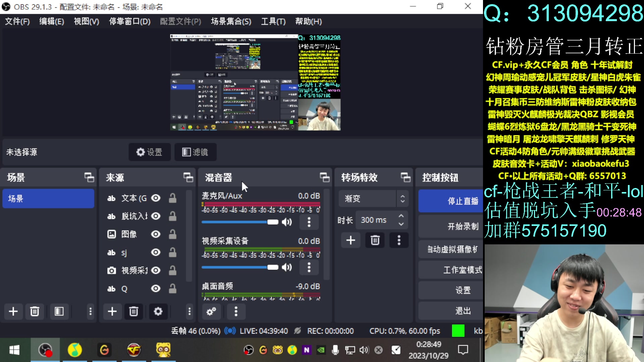Undock the 转场特效 panel

[x=406, y=177]
